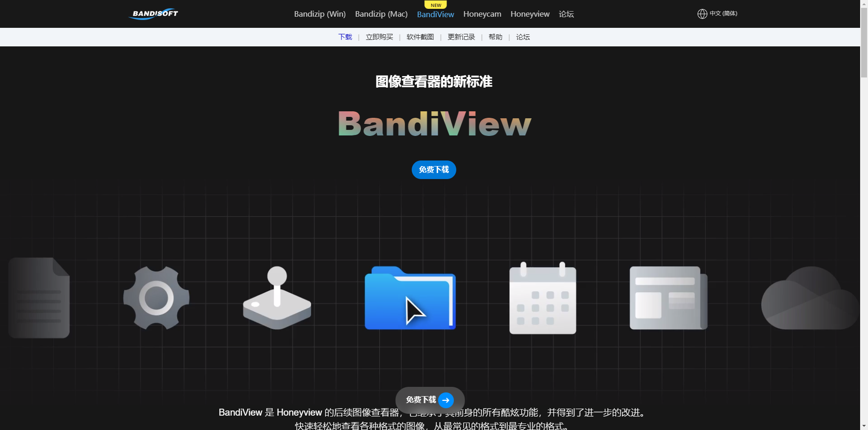Screen dimensions: 868x430
Task: Select the newspaper layout icon
Action: coord(669,298)
